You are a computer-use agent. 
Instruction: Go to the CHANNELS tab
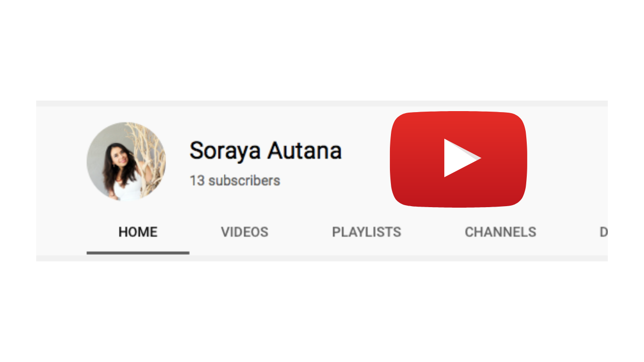tap(501, 232)
